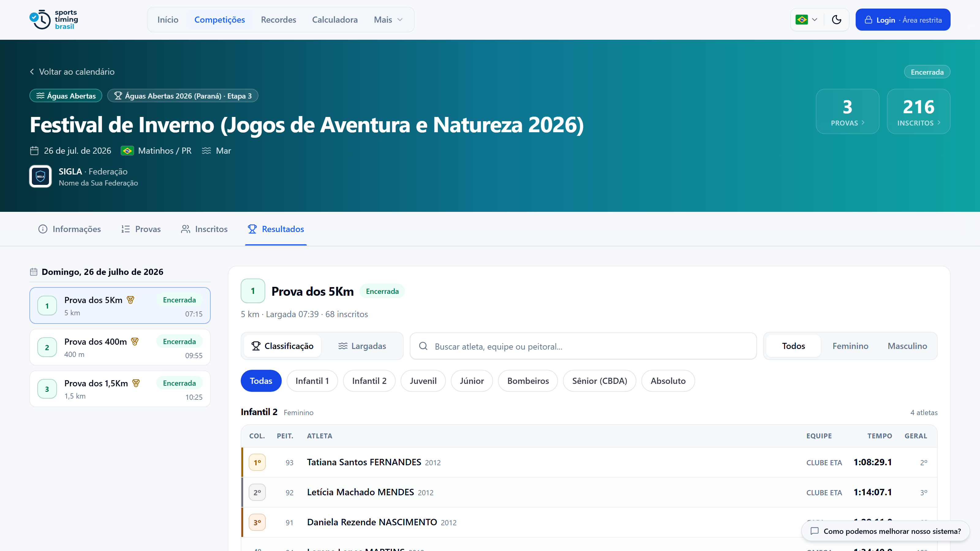Expand the Mais navigation menu
The height and width of the screenshot is (551, 980).
(x=388, y=20)
